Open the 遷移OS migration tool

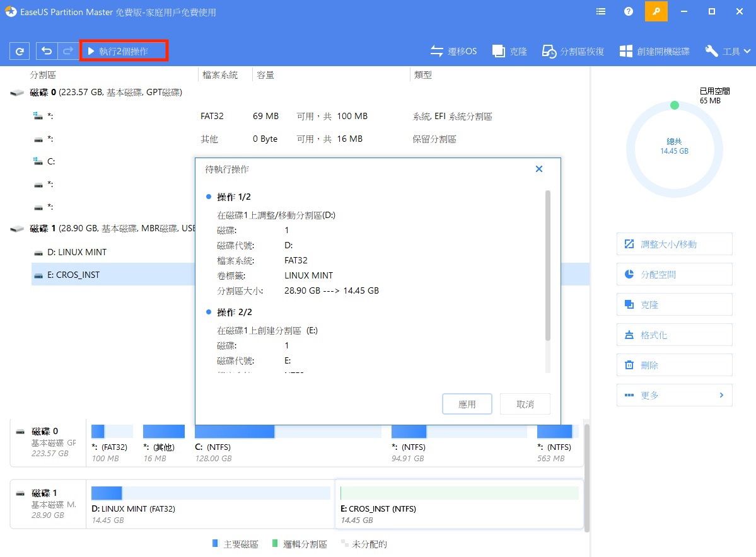coord(453,51)
